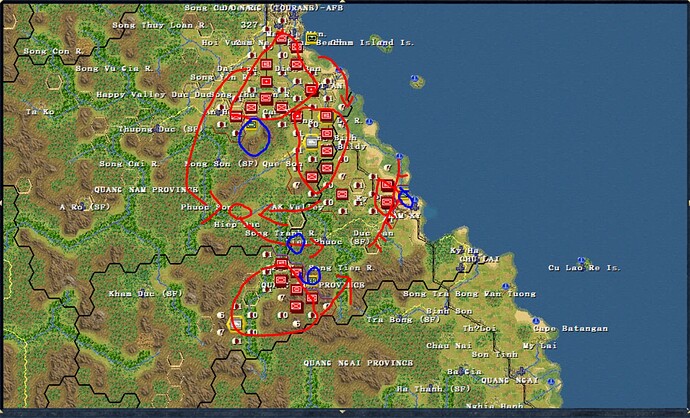Click the QUANG NGAI PROVINCE label
Screen dimensions: 690x418
(x=358, y=363)
